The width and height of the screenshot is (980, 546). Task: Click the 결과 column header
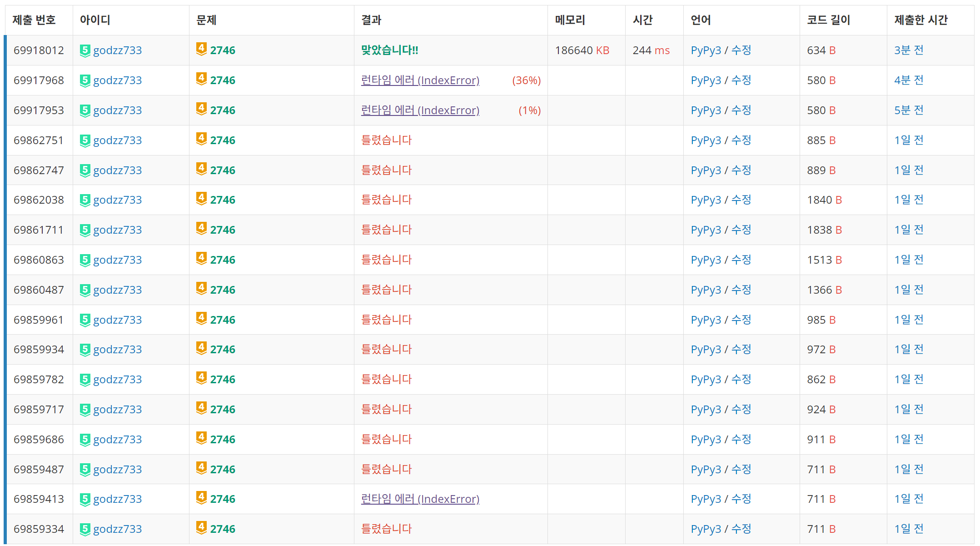pos(371,20)
